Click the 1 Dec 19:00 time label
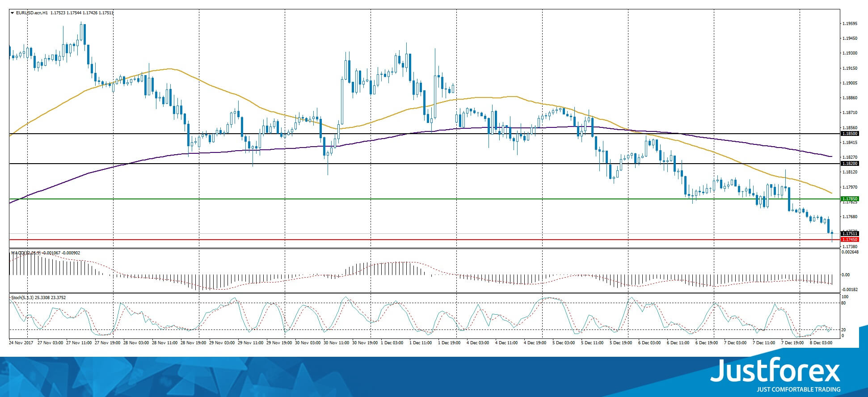This screenshot has height=397, width=868. click(x=449, y=343)
